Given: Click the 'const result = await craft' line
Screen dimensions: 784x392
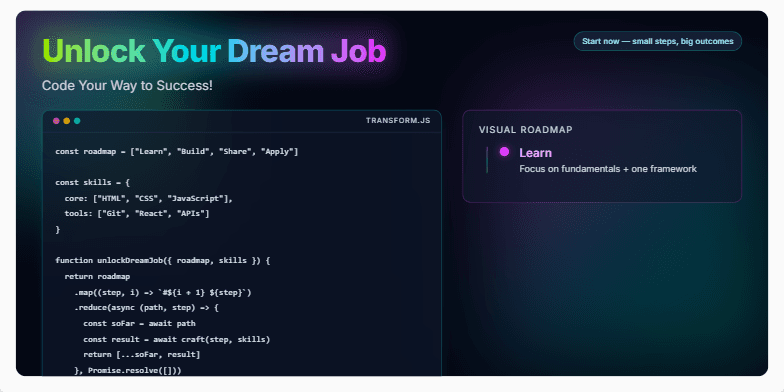Looking at the screenshot, I should [x=176, y=340].
